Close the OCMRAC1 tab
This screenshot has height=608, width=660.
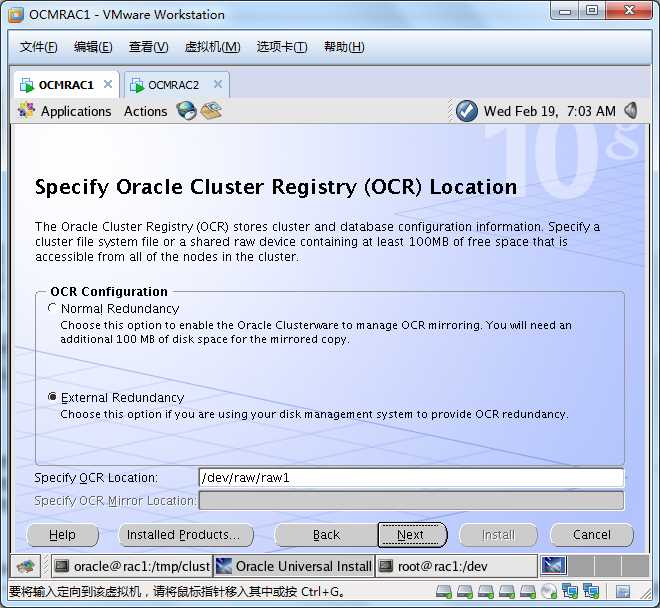108,84
